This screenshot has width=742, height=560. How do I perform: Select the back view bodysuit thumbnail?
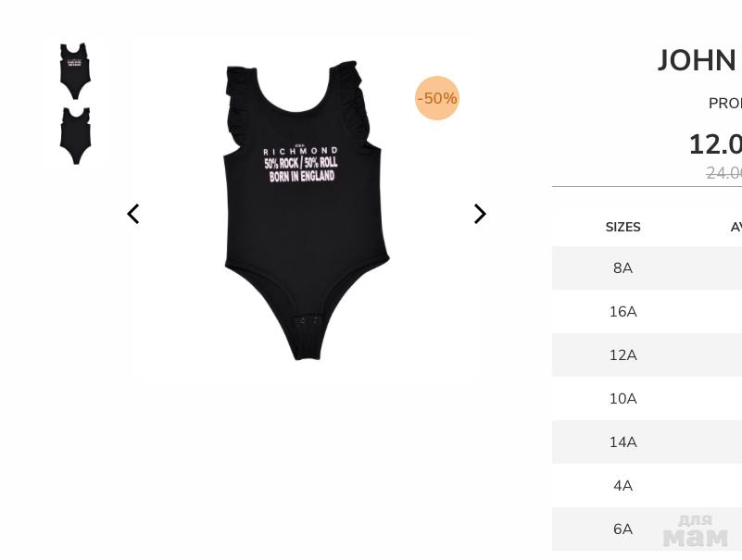tap(75, 136)
